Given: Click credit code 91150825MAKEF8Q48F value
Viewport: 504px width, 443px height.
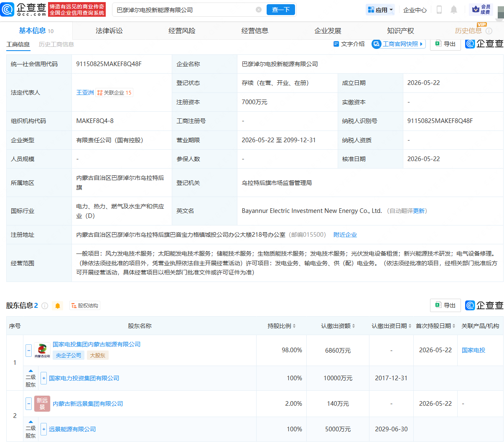Looking at the screenshot, I should 109,64.
